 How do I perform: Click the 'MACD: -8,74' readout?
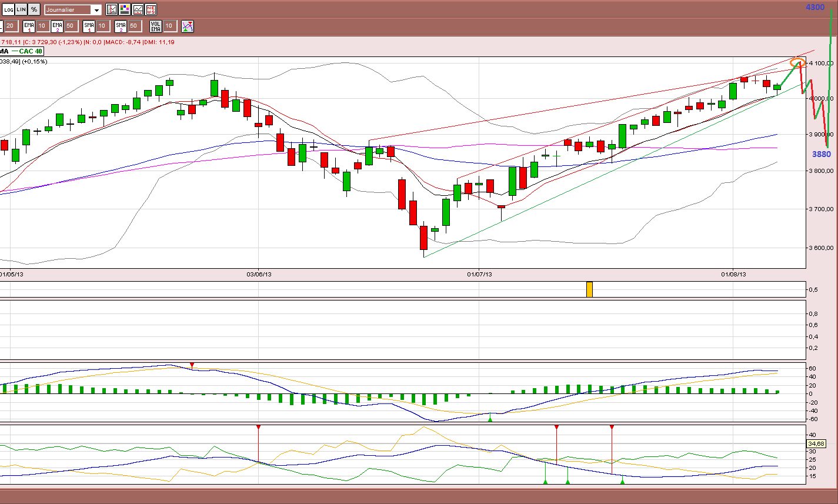tap(122, 42)
